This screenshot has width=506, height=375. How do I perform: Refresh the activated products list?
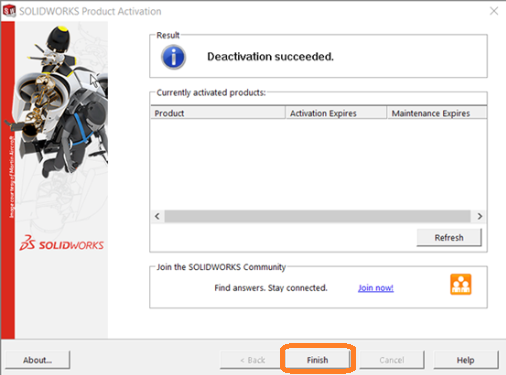coord(449,237)
